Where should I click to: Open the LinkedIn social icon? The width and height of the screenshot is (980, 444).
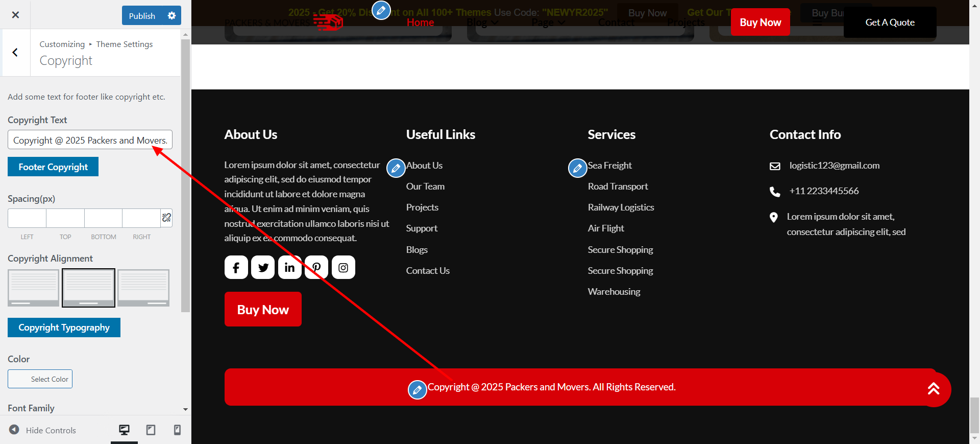[x=289, y=267]
